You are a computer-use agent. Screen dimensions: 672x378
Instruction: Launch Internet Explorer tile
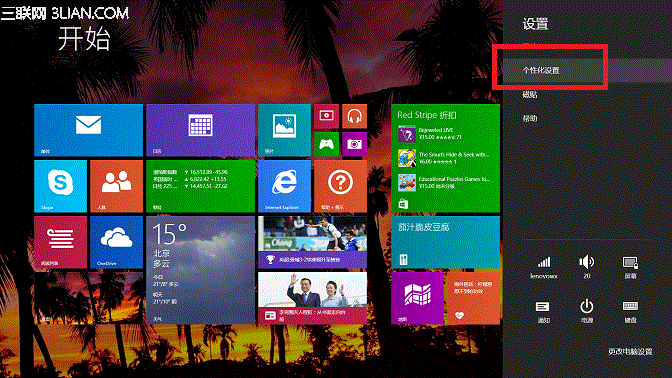pyautogui.click(x=284, y=186)
